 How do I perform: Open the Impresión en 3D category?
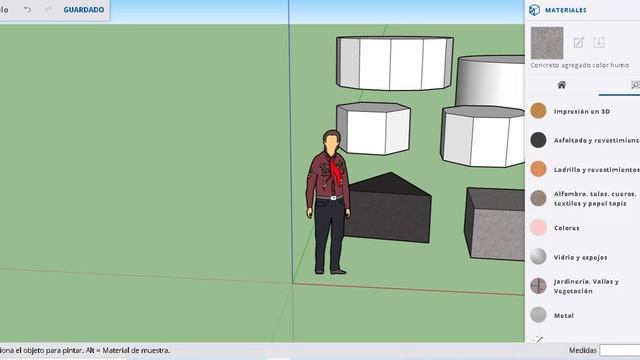[x=582, y=111]
